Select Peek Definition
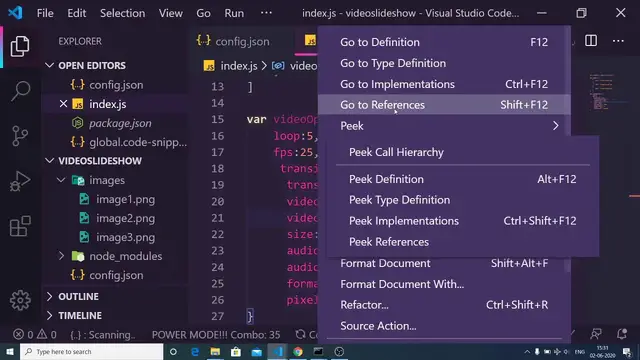 pos(463,179)
